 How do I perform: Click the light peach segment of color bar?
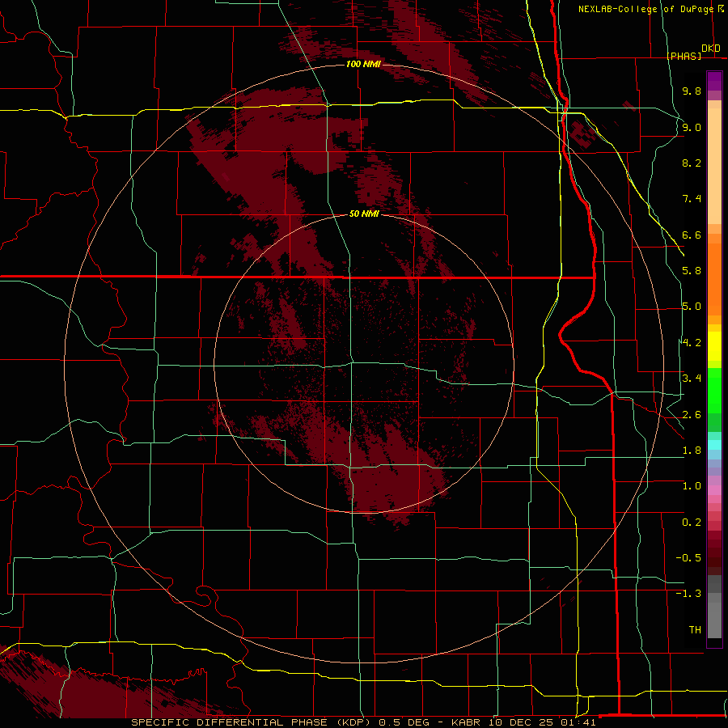714,166
